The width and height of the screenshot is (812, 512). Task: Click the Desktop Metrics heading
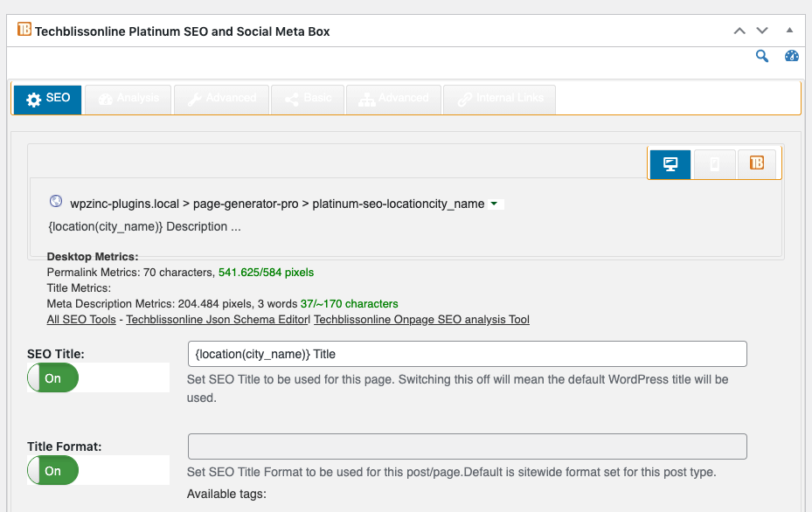coord(93,257)
